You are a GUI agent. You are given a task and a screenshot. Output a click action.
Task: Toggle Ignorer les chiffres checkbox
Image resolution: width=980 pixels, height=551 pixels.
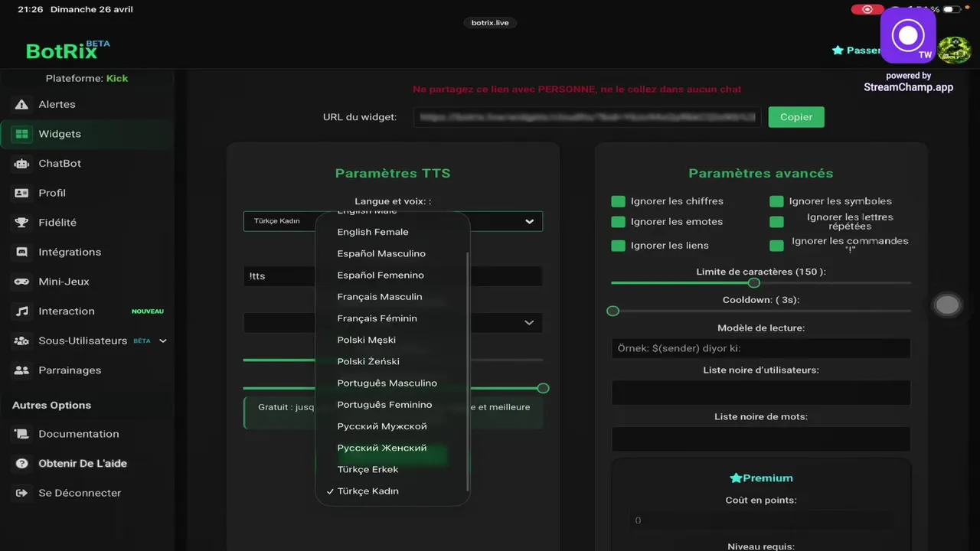click(x=618, y=201)
